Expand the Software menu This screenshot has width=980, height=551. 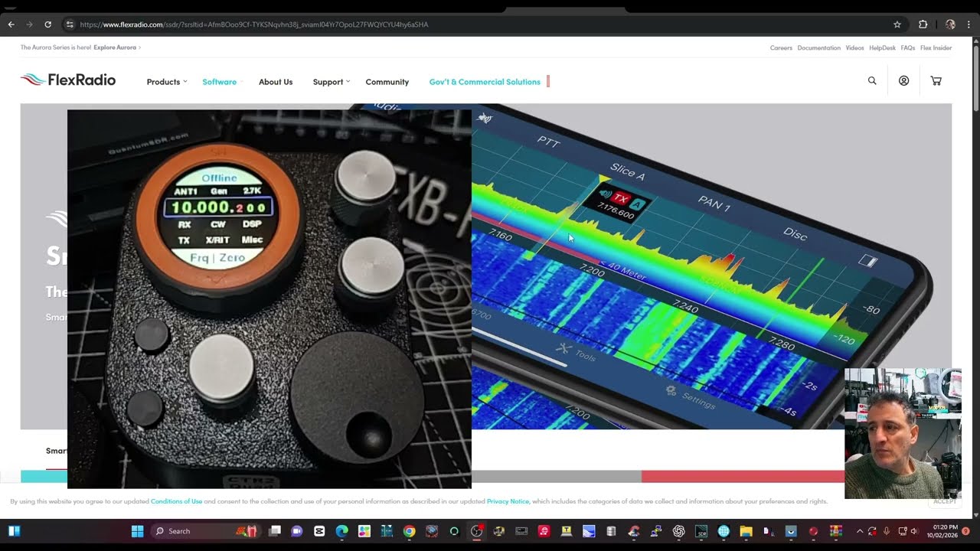tap(222, 82)
